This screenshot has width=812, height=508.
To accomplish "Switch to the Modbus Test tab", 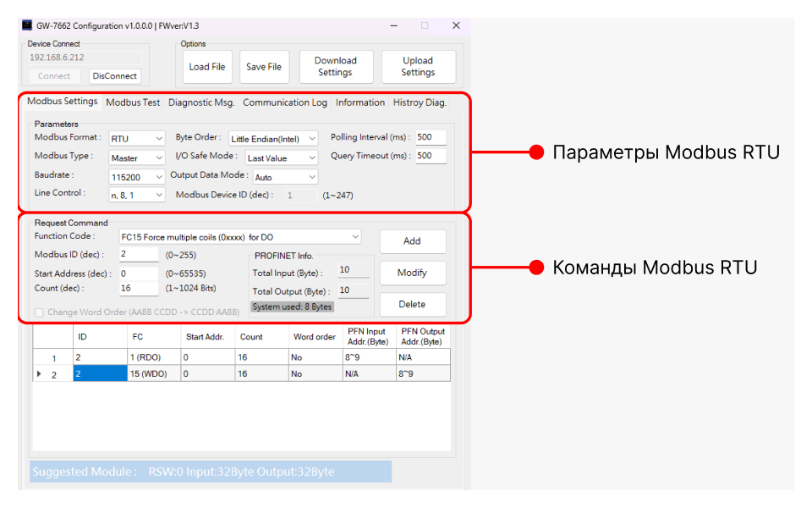I will (x=133, y=102).
